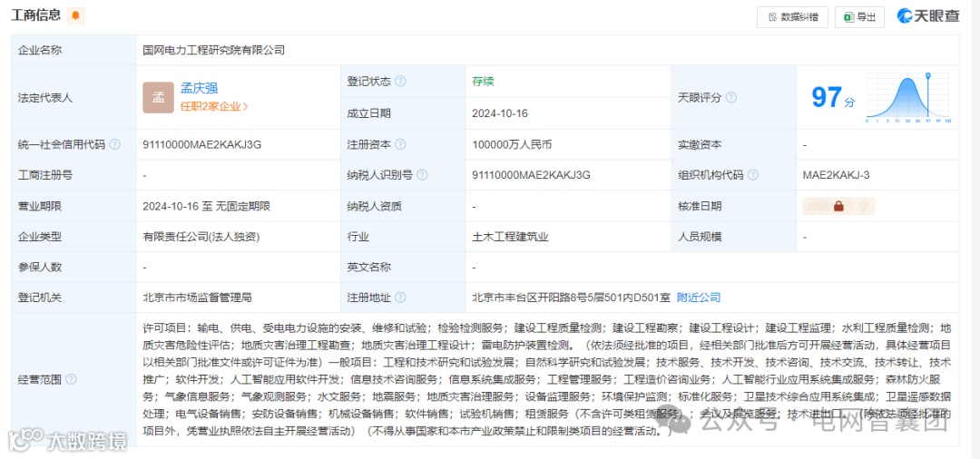
Task: Click taxpayer ID value in 纳税人识别号 row
Action: coord(532,175)
